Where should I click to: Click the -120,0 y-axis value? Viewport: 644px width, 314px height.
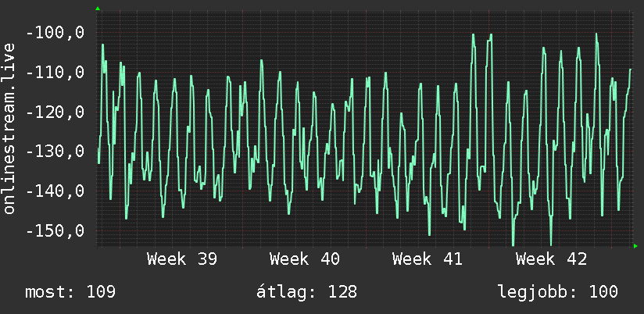pos(55,112)
